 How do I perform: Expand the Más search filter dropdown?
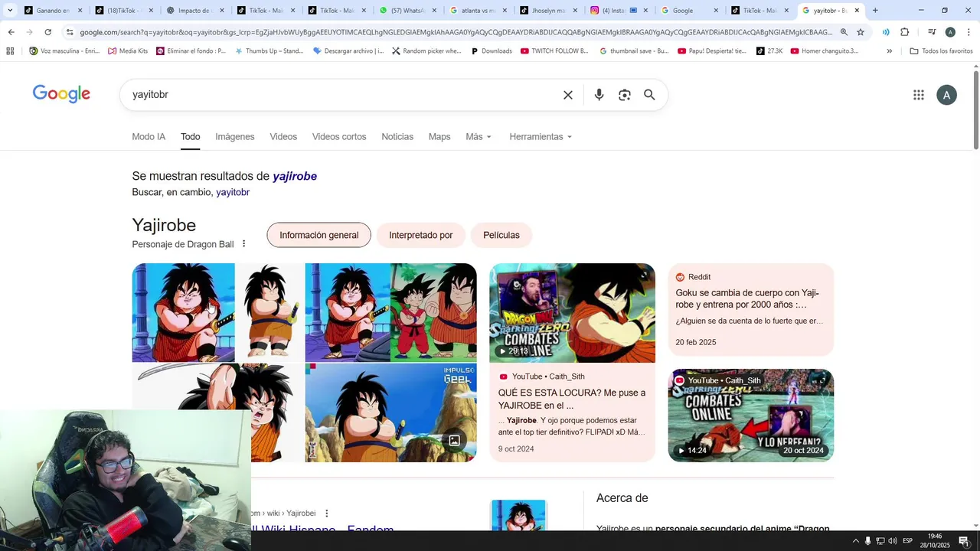[x=479, y=137]
